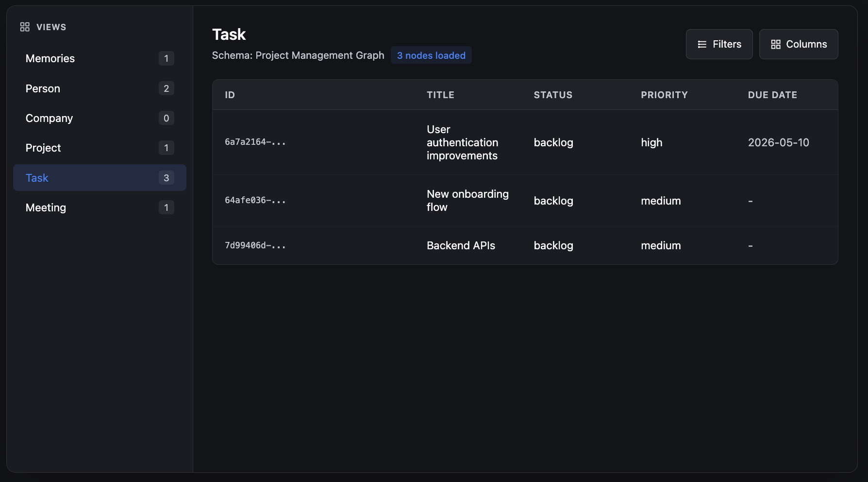Screen dimensions: 868x482
Task: Click the Filters list icon
Action: pos(702,44)
